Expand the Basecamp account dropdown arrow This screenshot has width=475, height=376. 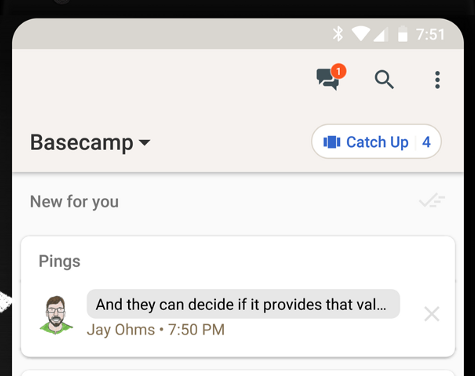click(144, 143)
